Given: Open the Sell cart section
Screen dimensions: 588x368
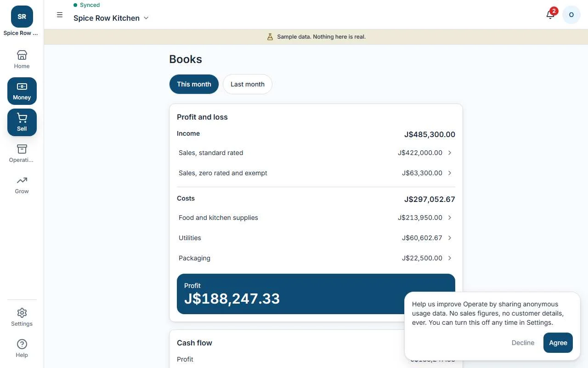Looking at the screenshot, I should [22, 122].
